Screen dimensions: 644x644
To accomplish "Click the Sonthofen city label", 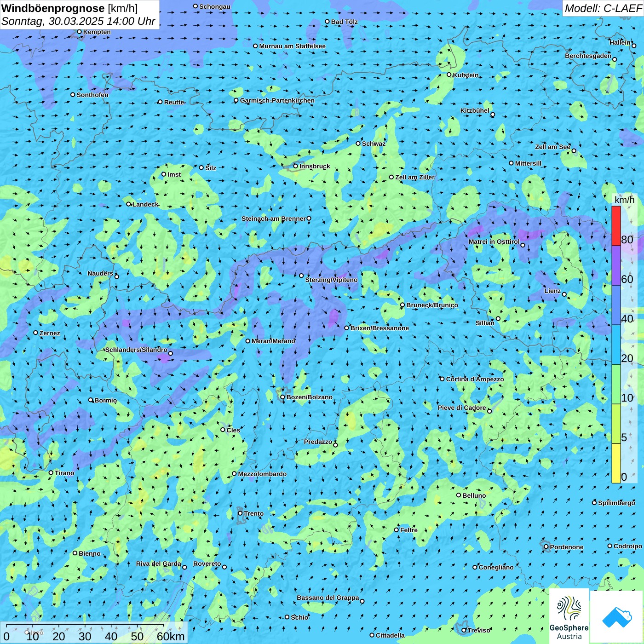I will [92, 95].
